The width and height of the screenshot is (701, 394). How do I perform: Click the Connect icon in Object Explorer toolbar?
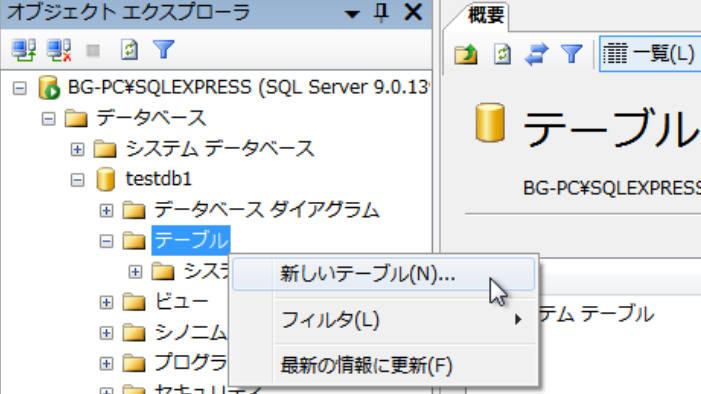(x=24, y=50)
